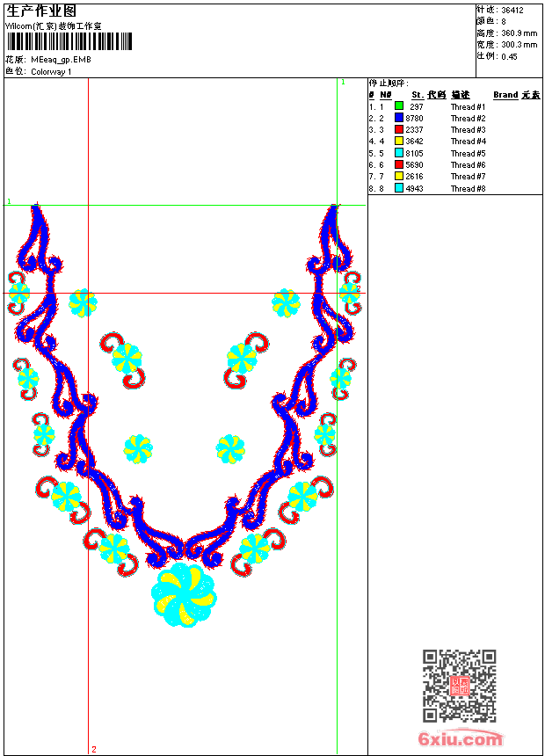Image resolution: width=545 pixels, height=756 pixels.
Task: Select the yellow Thread #4 swatch
Action: (399, 141)
